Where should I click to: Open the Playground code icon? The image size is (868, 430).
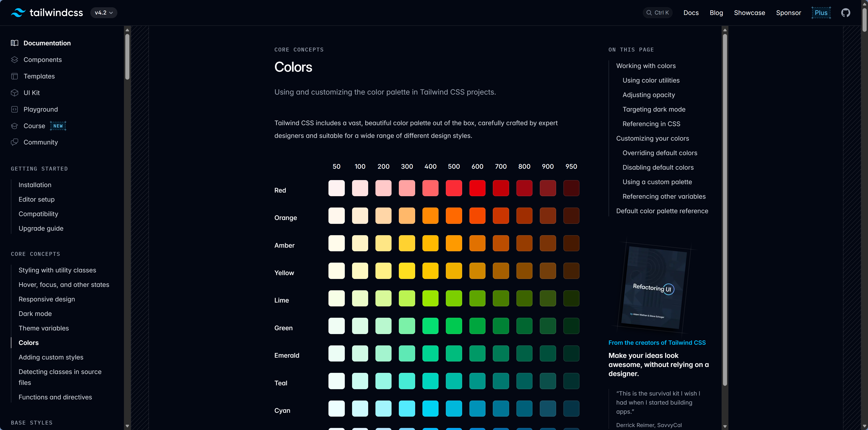(x=15, y=110)
